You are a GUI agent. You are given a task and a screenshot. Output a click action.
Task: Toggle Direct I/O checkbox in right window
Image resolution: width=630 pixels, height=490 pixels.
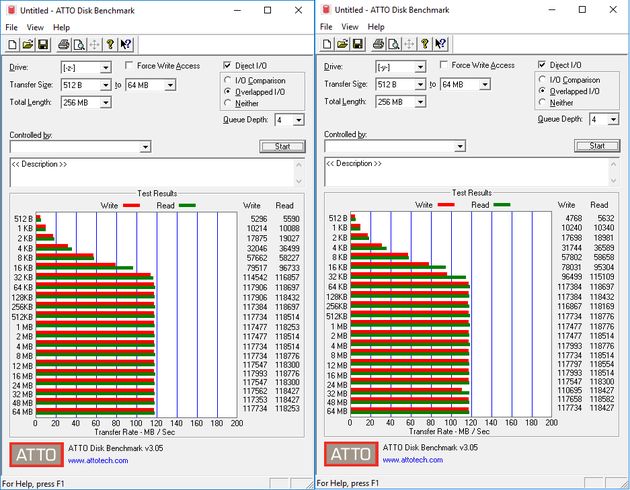tap(542, 64)
